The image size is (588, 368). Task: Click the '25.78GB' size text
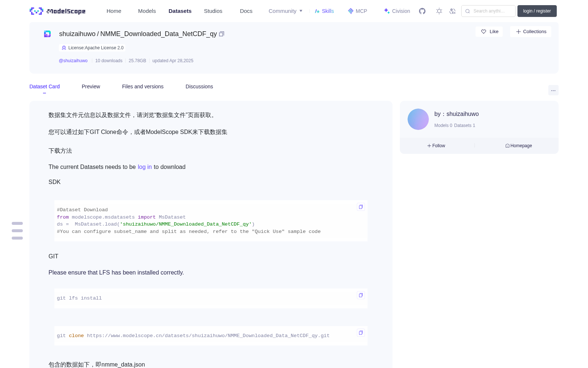pyautogui.click(x=137, y=61)
